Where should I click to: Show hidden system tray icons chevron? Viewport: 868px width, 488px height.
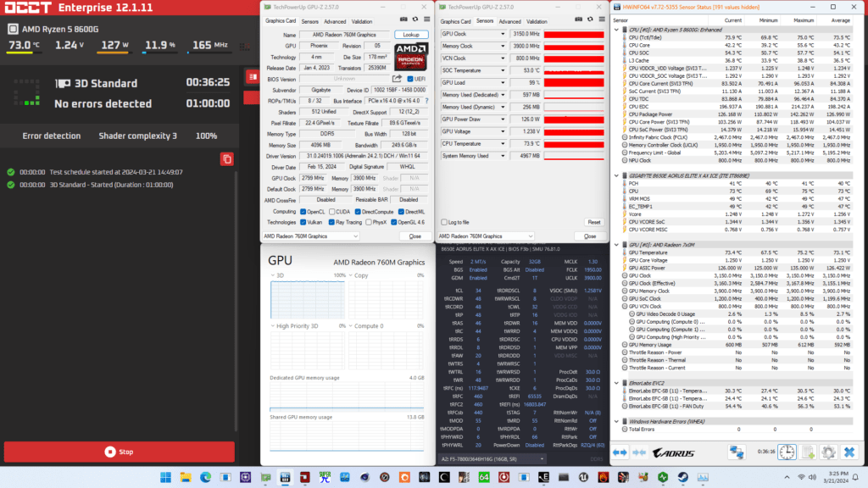(787, 478)
